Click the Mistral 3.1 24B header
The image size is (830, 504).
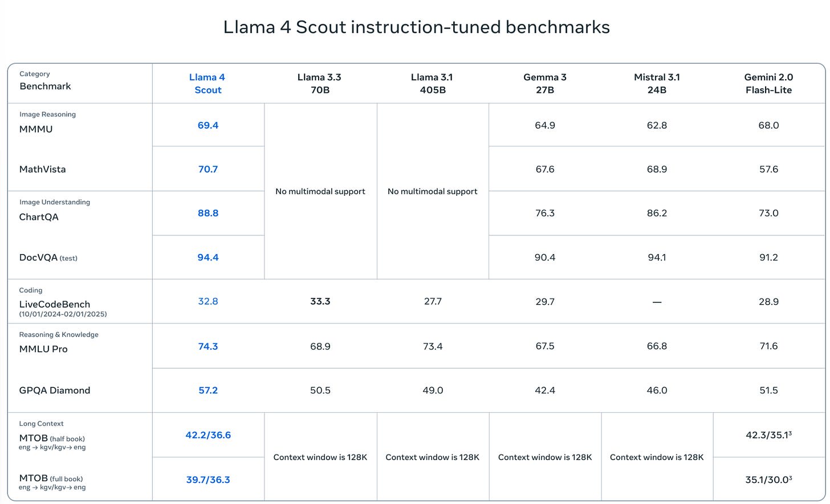click(x=657, y=84)
